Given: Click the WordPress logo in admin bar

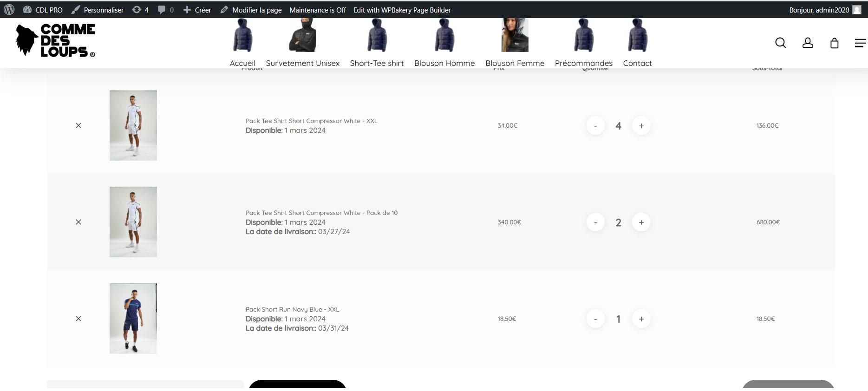Looking at the screenshot, I should [9, 10].
